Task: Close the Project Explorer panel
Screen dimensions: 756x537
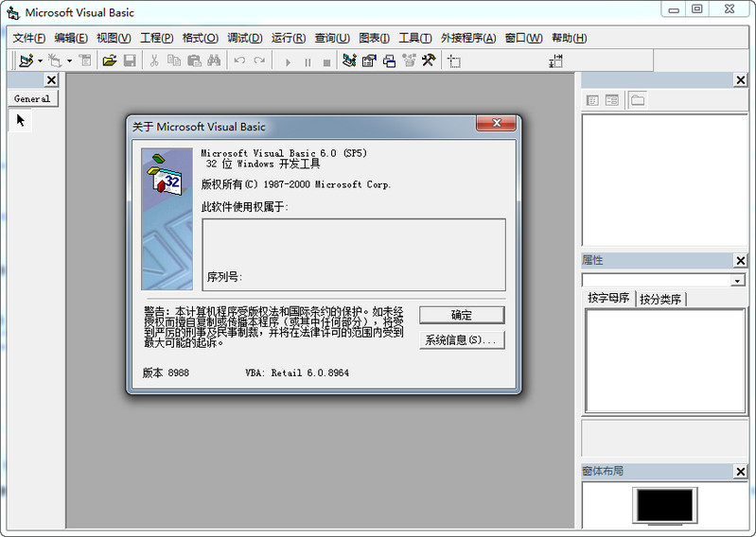Action: pos(741,80)
